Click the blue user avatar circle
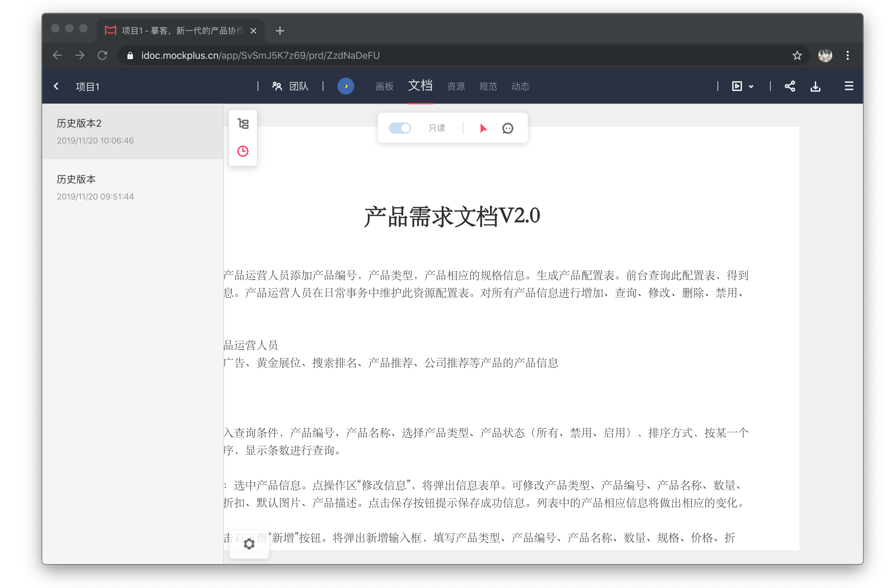 [x=345, y=86]
